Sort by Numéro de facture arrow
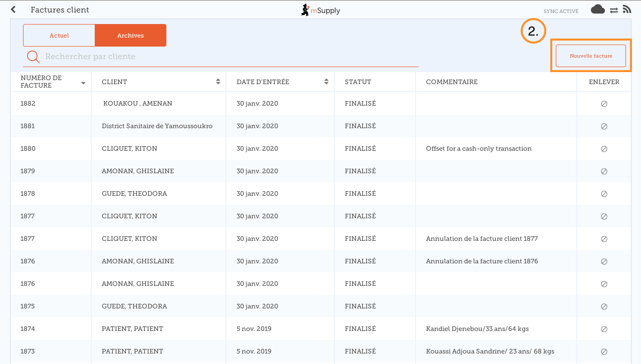The image size is (641, 364). (x=83, y=83)
